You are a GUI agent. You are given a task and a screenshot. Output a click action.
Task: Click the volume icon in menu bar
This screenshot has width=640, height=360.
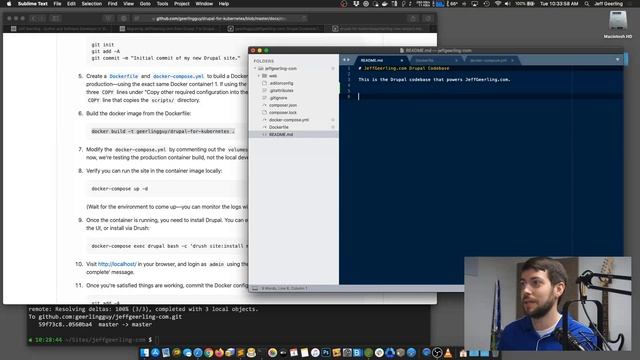pyautogui.click(x=507, y=4)
